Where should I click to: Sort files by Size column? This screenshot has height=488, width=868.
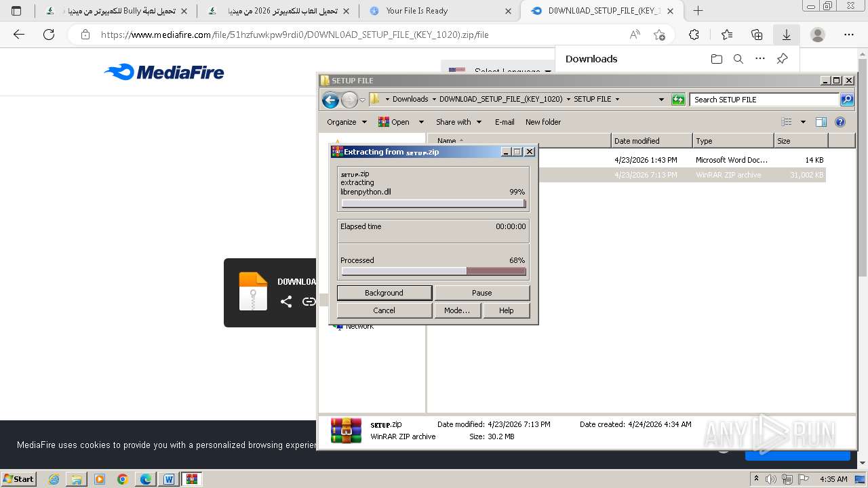[801, 140]
